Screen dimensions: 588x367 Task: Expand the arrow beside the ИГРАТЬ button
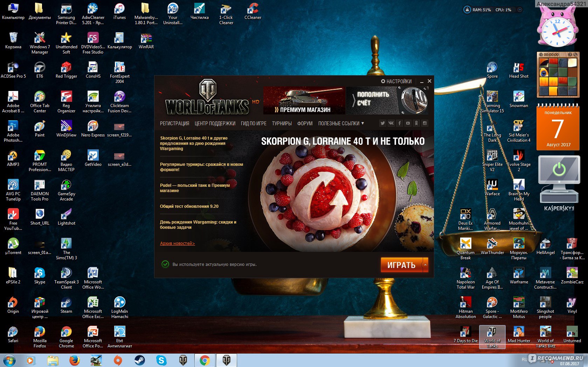(x=426, y=265)
